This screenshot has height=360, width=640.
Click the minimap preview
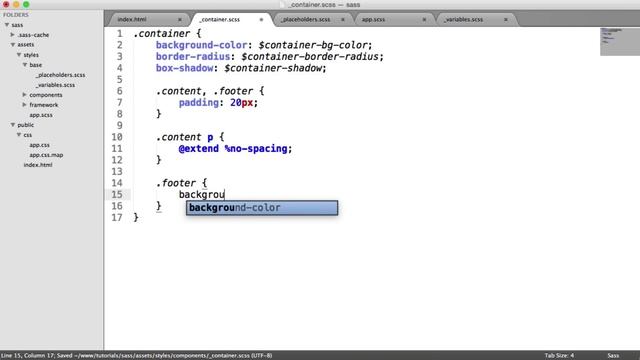(x=620, y=41)
